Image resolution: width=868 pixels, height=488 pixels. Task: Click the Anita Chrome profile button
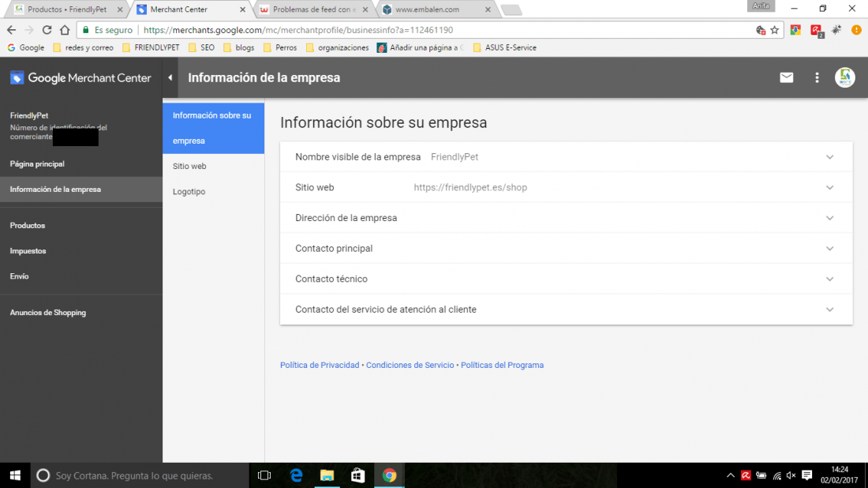point(761,6)
